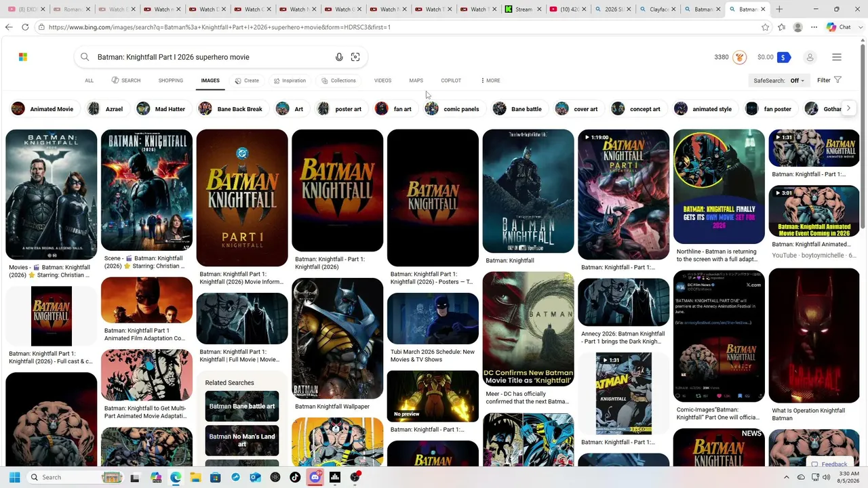Expand the MORE search categories menu

pyautogui.click(x=490, y=81)
